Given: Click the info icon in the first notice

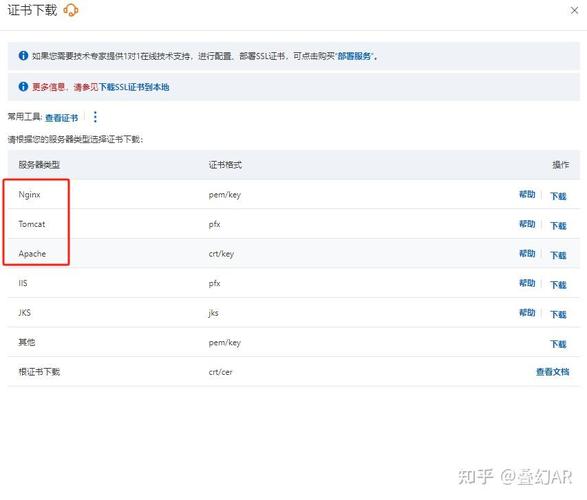Looking at the screenshot, I should (23, 56).
